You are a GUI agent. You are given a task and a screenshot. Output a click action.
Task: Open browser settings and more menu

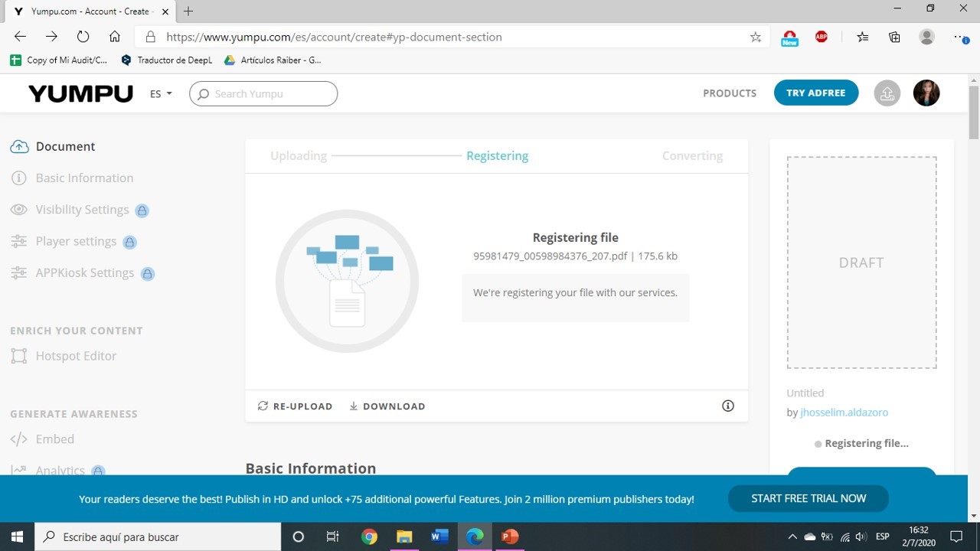(961, 37)
